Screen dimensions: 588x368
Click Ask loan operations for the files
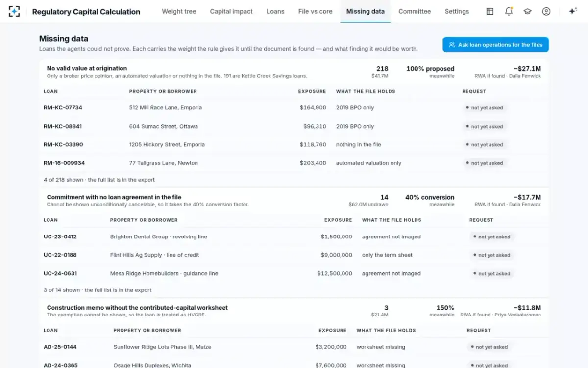tap(495, 45)
